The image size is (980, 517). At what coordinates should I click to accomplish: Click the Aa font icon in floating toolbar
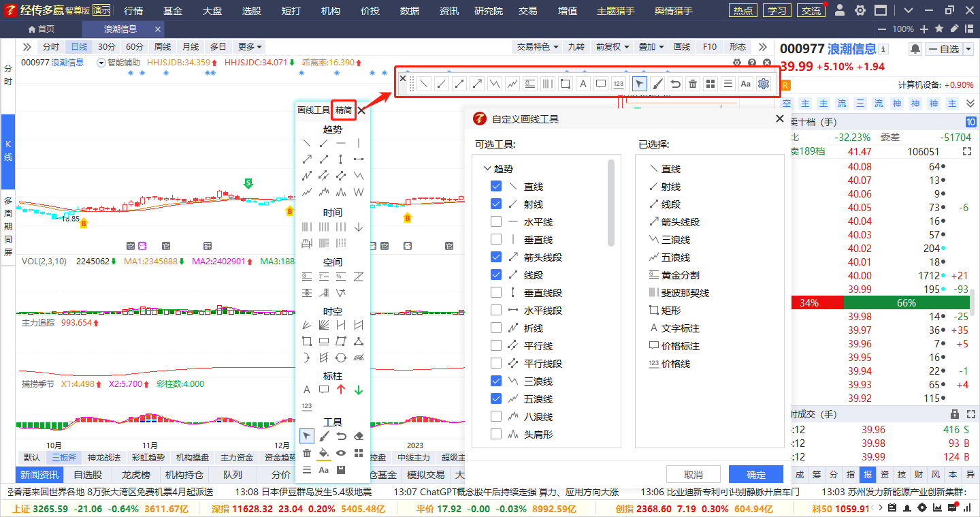pos(746,84)
